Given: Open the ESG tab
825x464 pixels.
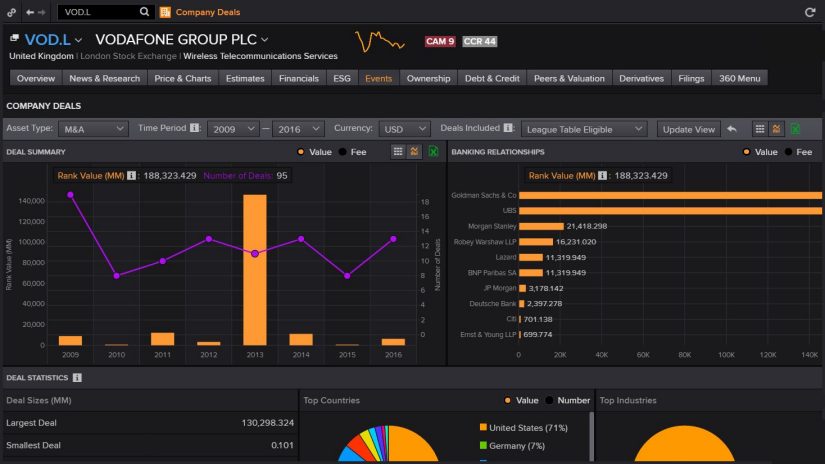Looking at the screenshot, I should (x=342, y=78).
